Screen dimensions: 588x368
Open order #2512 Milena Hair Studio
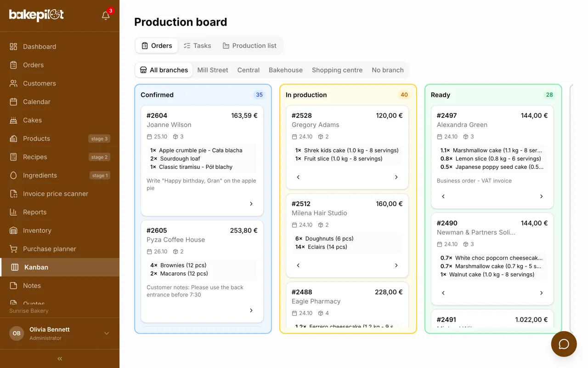tap(347, 236)
